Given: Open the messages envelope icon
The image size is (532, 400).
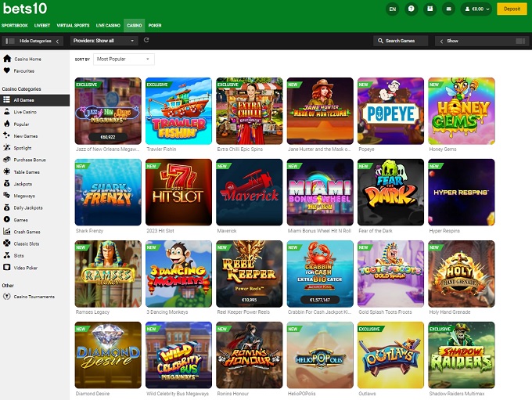Looking at the screenshot, I should (448, 9).
